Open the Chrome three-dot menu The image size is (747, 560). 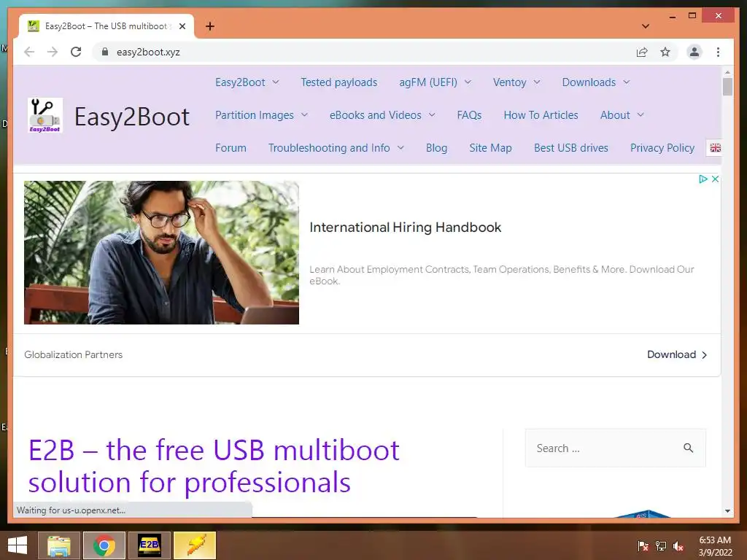[718, 52]
